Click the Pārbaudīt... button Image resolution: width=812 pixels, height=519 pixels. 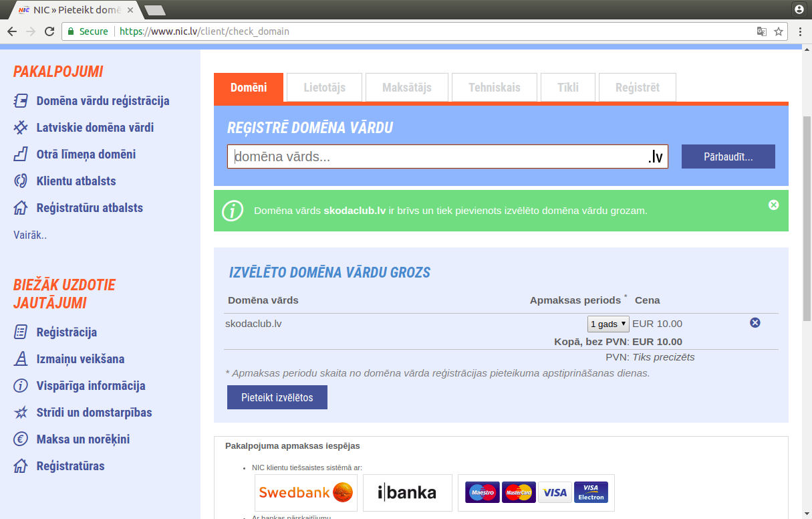click(728, 157)
